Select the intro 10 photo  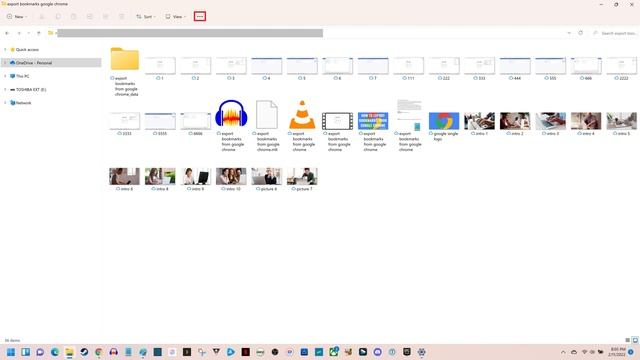point(231,176)
